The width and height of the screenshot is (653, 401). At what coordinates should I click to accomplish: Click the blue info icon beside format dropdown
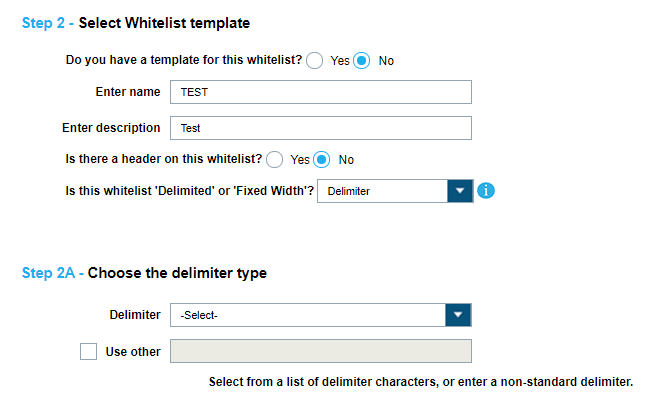487,190
